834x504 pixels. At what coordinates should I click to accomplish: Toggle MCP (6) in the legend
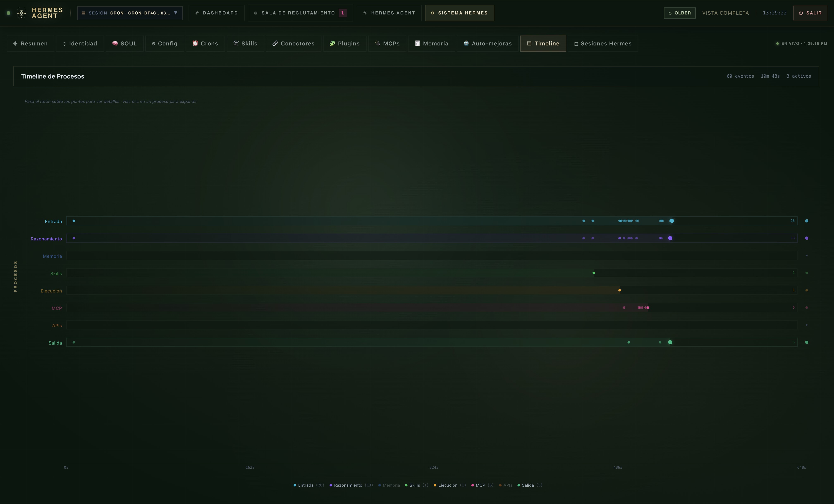pos(482,485)
